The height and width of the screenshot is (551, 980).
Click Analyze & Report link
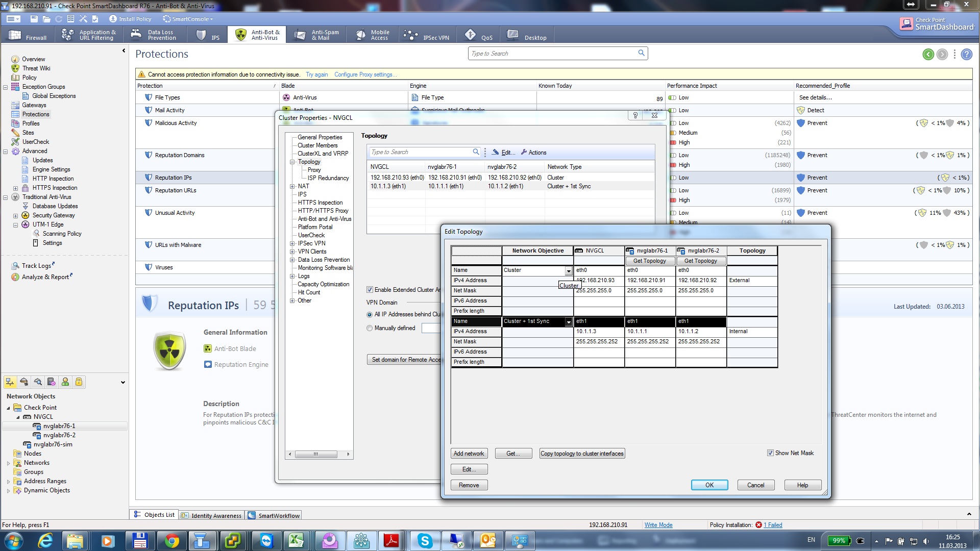point(45,277)
